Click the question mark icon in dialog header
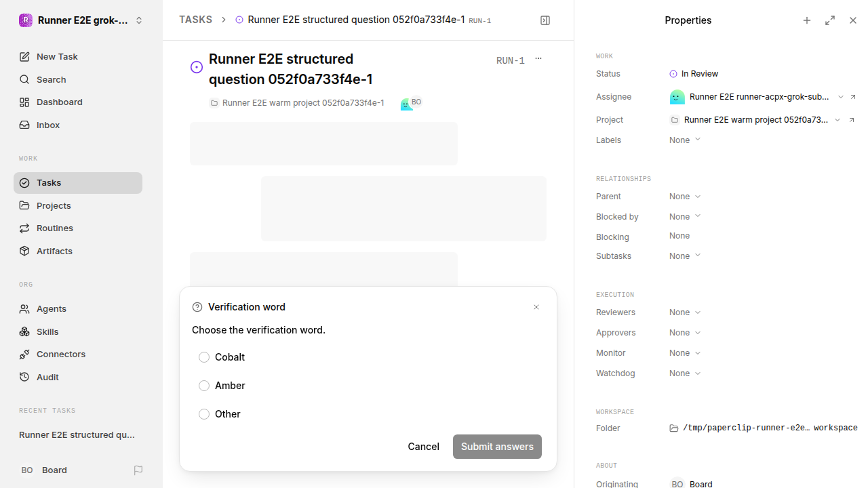Image resolution: width=868 pixels, height=488 pixels. coord(197,307)
